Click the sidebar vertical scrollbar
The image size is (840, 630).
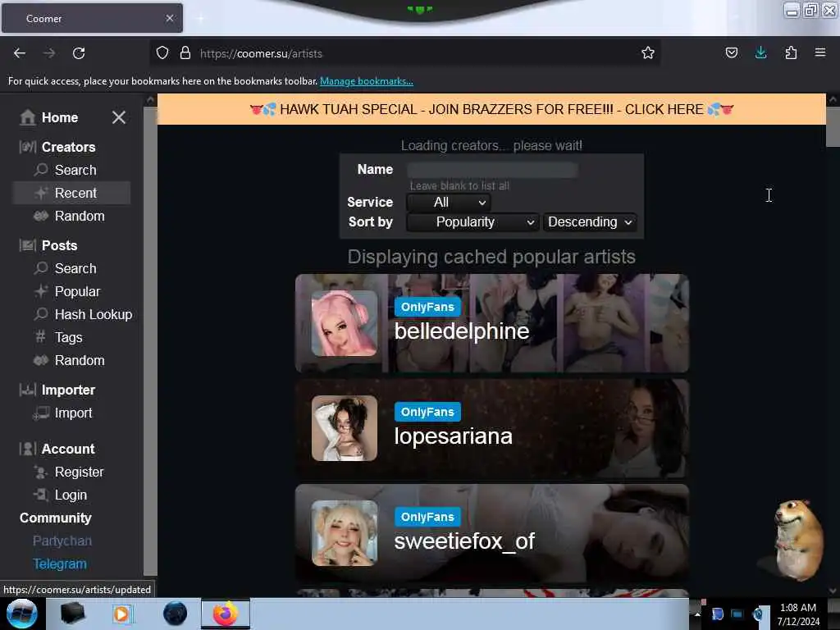coord(151,340)
